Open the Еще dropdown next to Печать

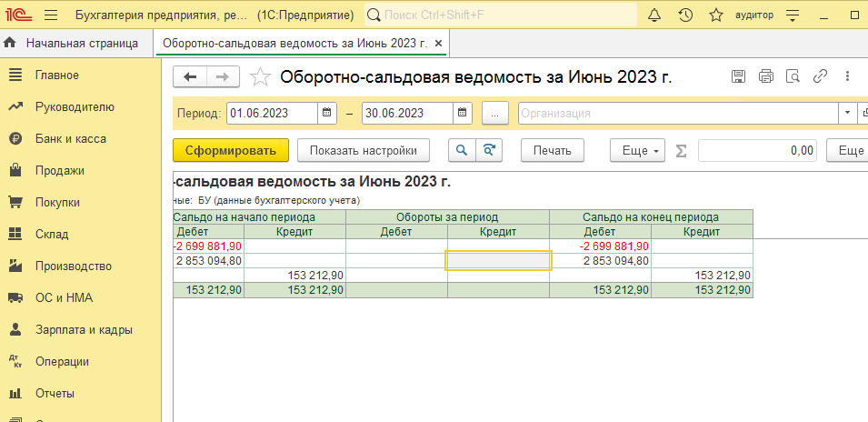coord(638,150)
